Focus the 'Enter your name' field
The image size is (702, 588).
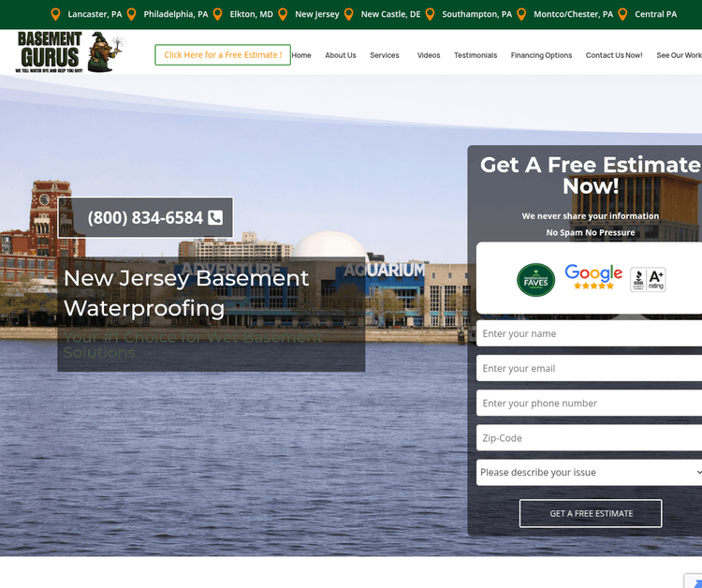[589, 333]
